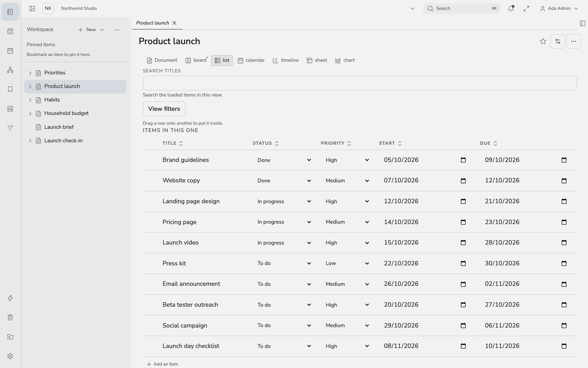Open status dropdown for Pricing page
The image size is (588, 368).
tap(284, 222)
